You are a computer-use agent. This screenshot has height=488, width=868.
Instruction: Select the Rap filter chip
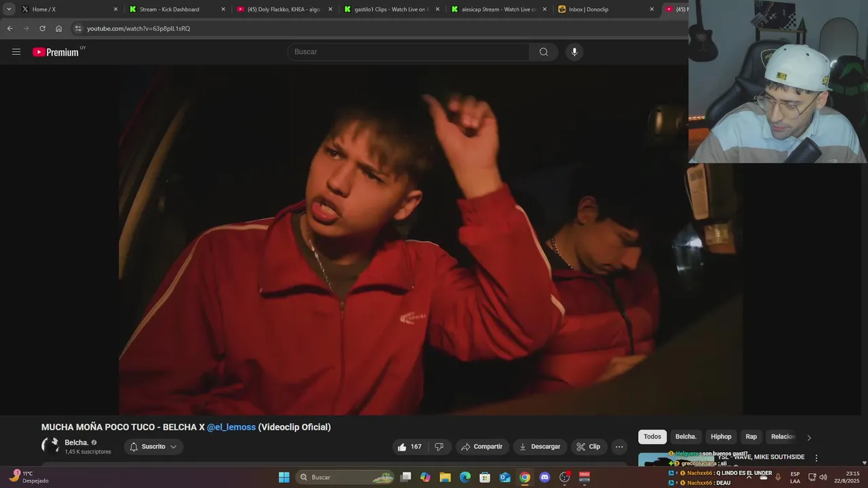751,437
